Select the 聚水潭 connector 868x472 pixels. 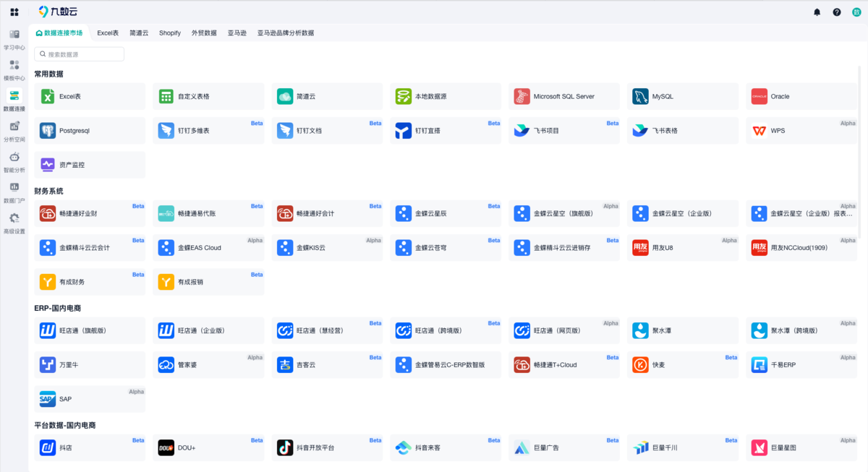(x=683, y=330)
